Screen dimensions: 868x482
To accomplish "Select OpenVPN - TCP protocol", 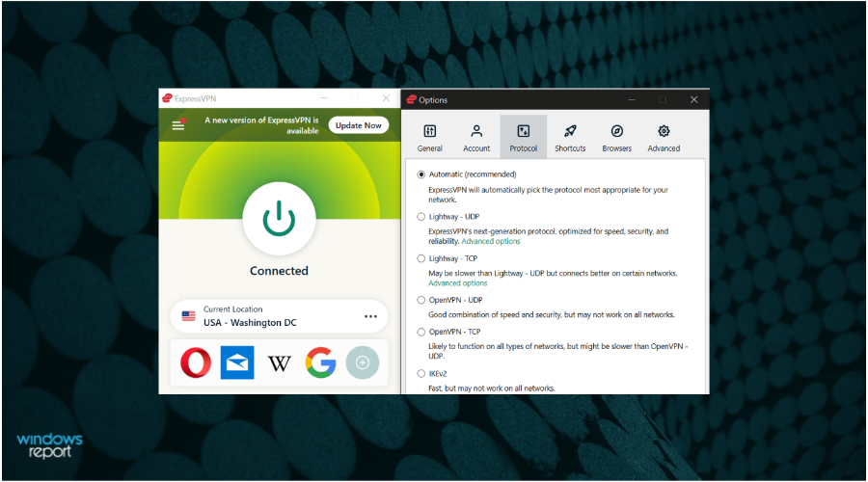I will pyautogui.click(x=421, y=332).
